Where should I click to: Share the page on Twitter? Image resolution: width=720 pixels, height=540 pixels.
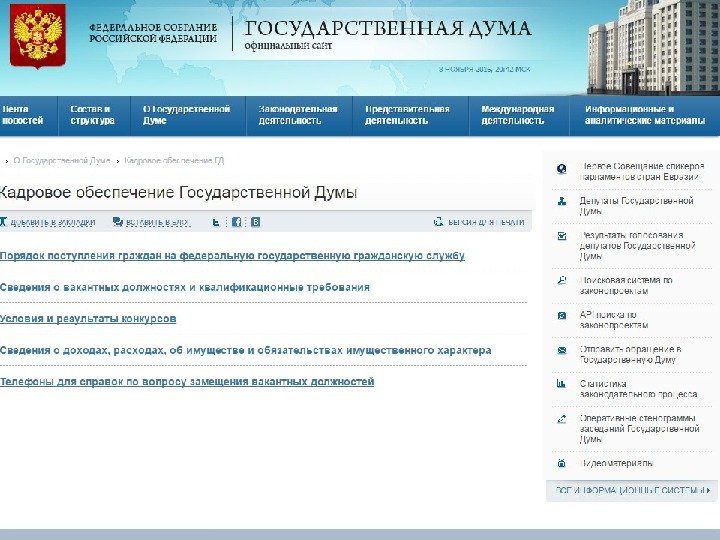(216, 222)
